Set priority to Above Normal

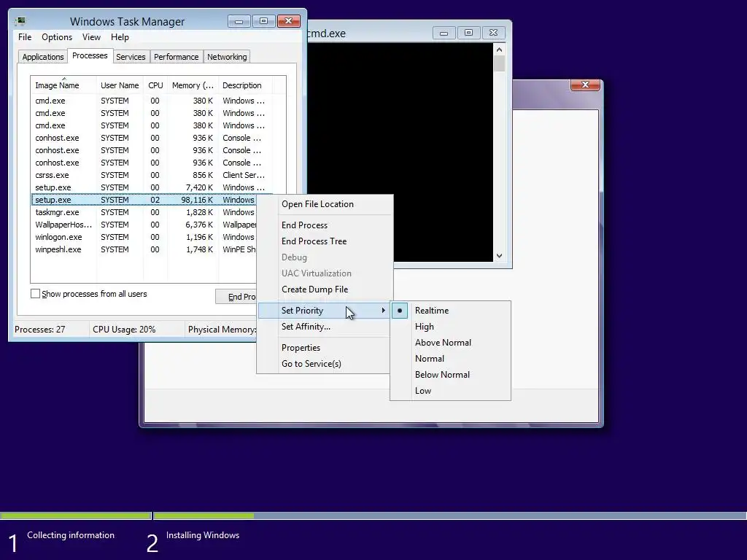443,343
